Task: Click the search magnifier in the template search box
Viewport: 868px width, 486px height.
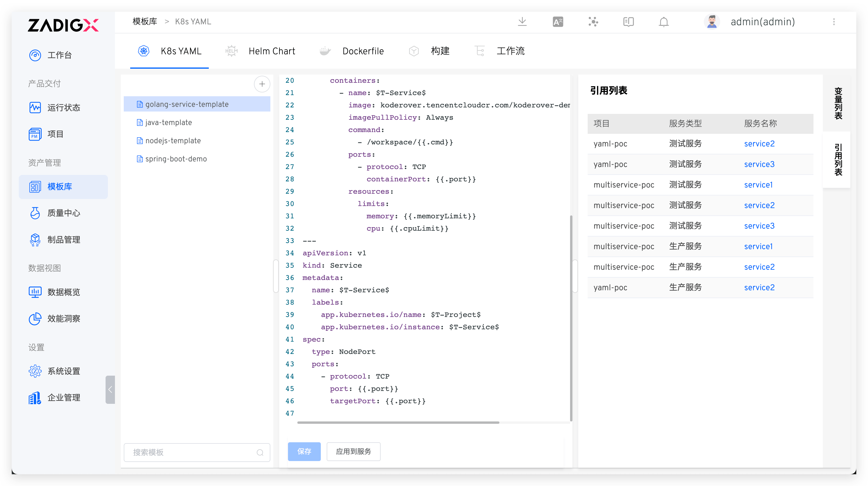Action: [x=260, y=452]
